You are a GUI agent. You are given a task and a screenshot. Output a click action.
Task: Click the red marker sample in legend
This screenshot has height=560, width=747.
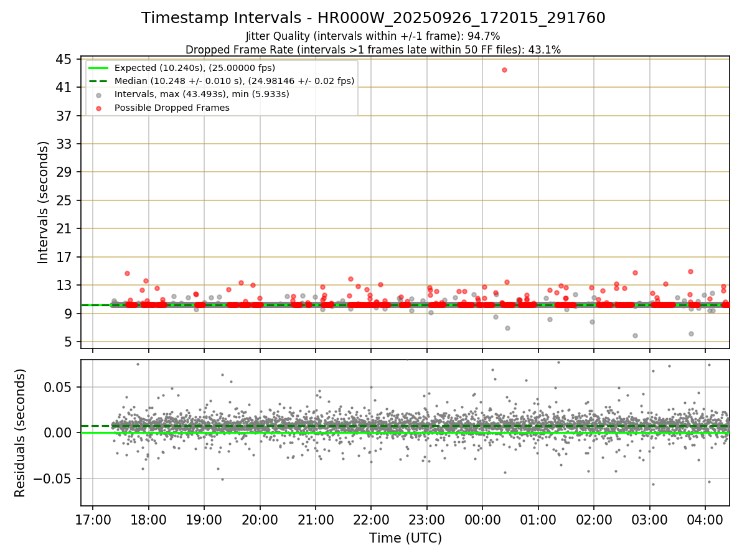click(98, 108)
